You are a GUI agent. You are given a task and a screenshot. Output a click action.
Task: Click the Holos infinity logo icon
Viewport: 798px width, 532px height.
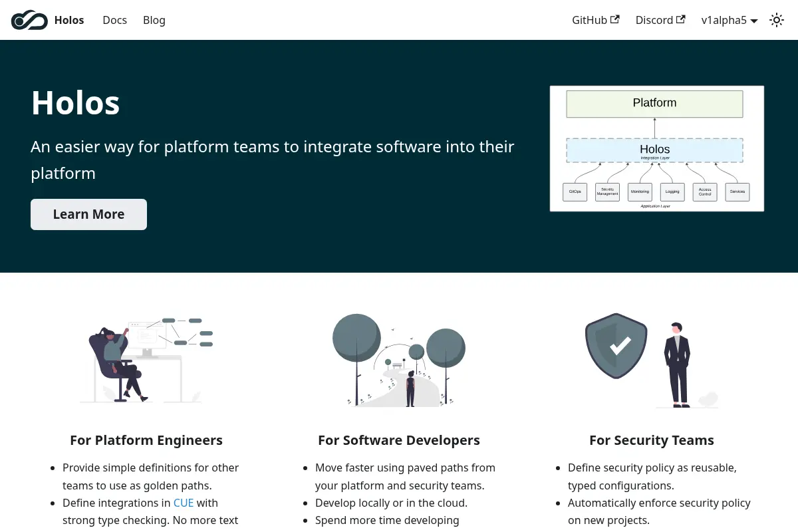click(29, 20)
